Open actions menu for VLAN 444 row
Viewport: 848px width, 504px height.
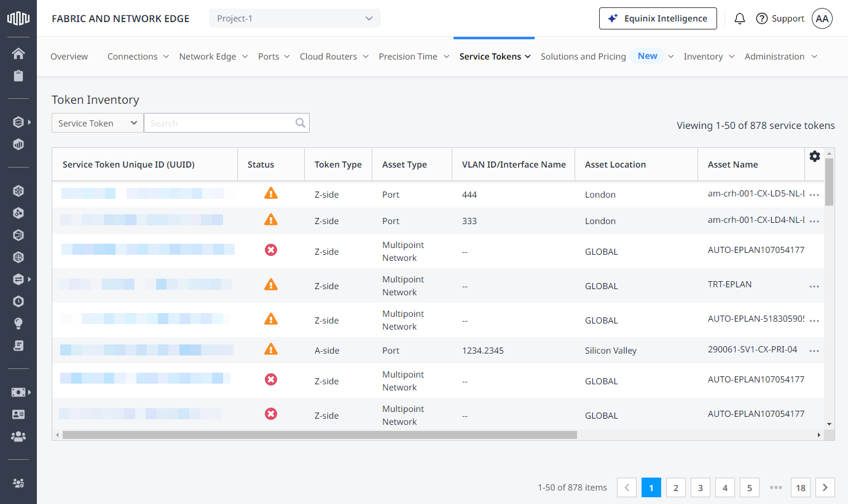[x=815, y=195]
